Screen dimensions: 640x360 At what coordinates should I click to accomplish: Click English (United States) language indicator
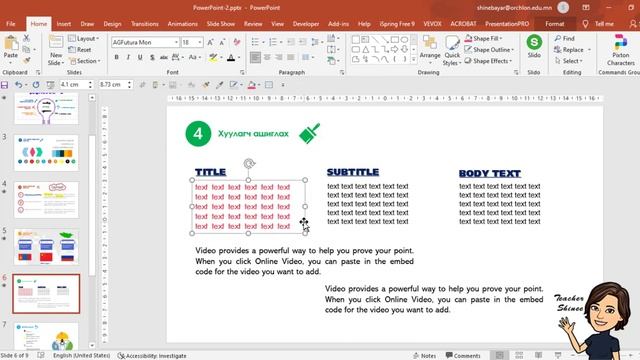(x=81, y=356)
